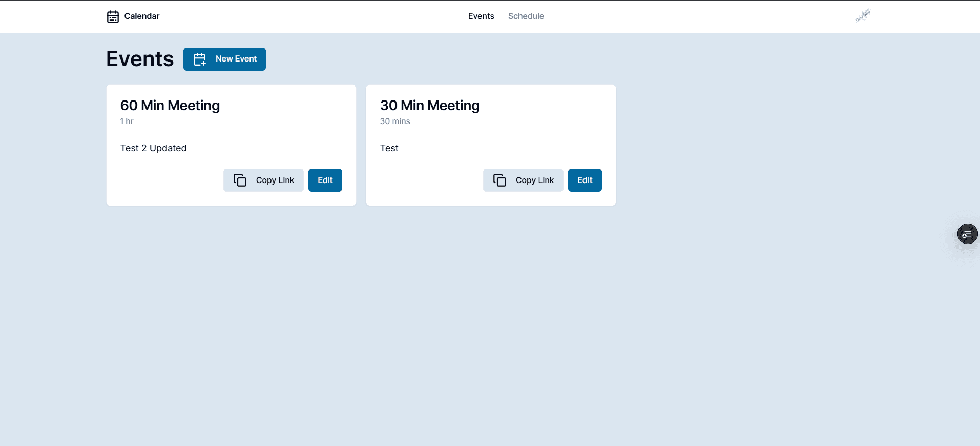
Task: Open the dark floating circular widget at right edge
Action: point(967,234)
